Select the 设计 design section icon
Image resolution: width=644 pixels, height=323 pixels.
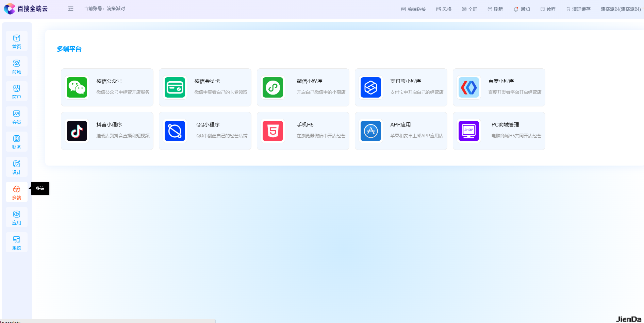coord(16,167)
